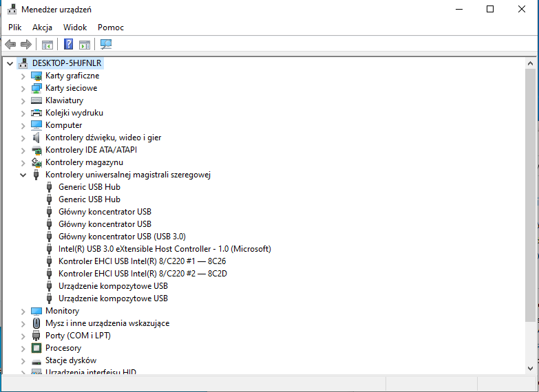Click the Porty (COM i LPT) icon
The height and width of the screenshot is (392, 539).
click(36, 336)
